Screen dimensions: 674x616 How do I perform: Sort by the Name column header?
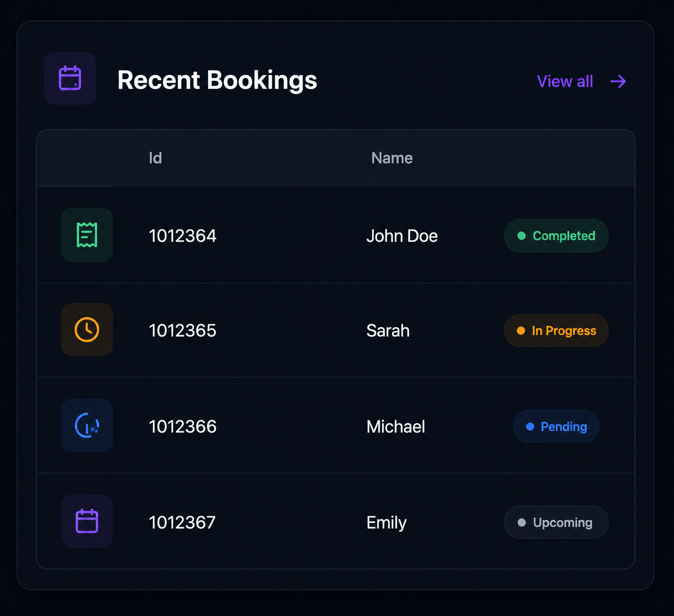(x=392, y=158)
